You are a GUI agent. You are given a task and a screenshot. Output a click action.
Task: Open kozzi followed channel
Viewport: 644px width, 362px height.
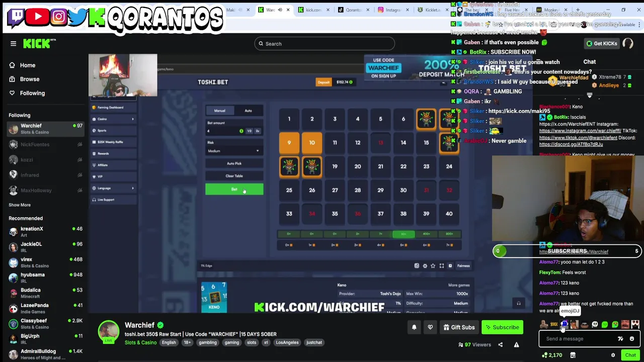(44, 160)
